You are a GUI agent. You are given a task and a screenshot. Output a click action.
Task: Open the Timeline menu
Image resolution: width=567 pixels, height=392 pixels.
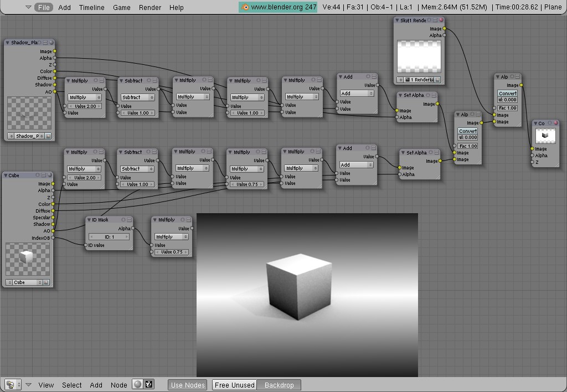91,7
